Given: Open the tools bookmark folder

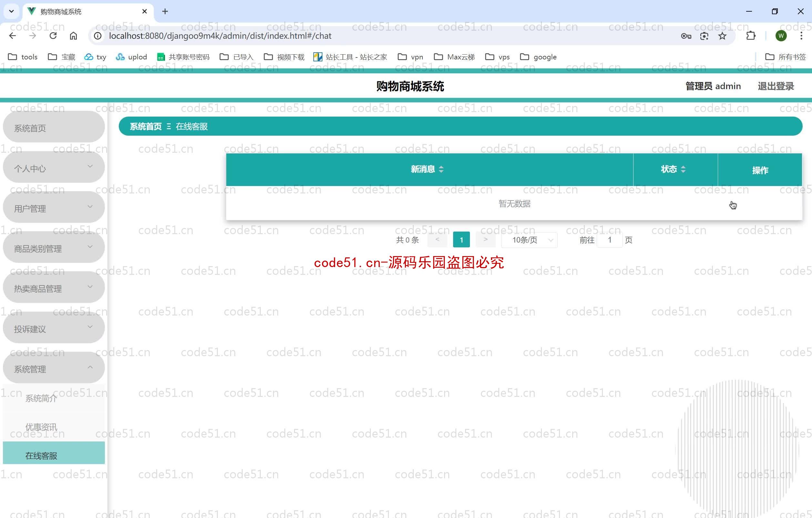Looking at the screenshot, I should 23,57.
